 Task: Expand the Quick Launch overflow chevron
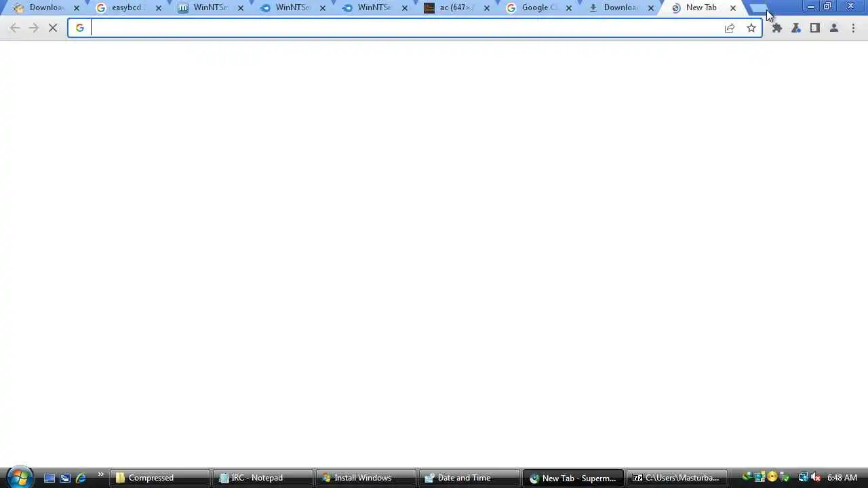[101, 475]
